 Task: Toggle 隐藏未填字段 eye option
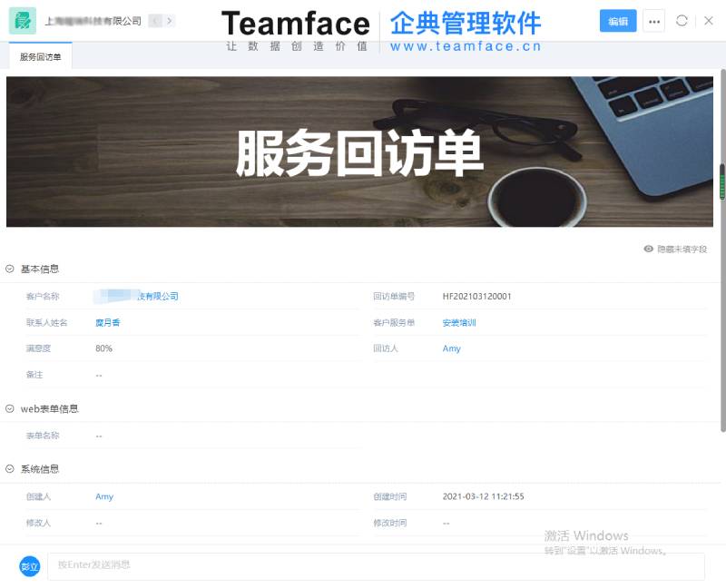(675, 250)
